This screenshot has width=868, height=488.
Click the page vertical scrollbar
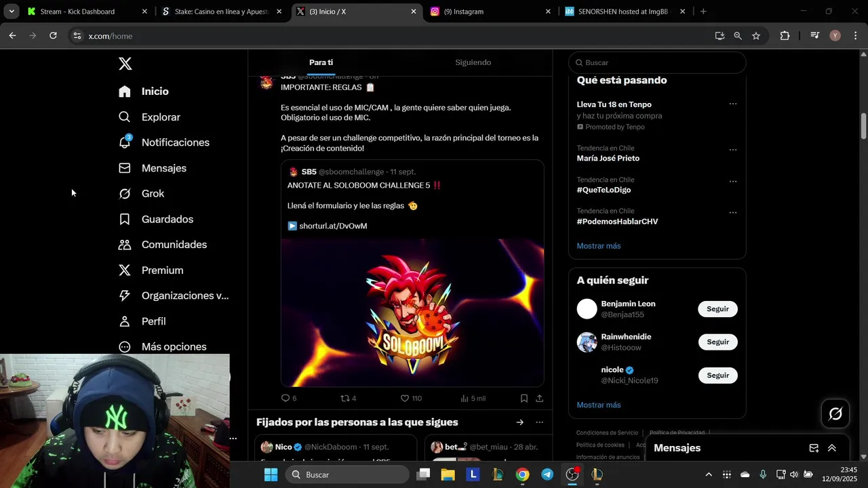[863, 125]
